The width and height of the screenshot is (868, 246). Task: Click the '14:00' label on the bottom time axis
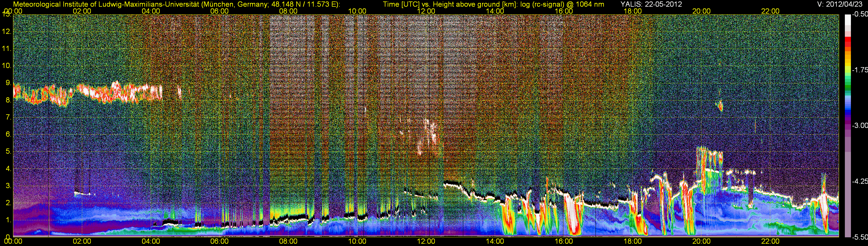click(x=495, y=241)
